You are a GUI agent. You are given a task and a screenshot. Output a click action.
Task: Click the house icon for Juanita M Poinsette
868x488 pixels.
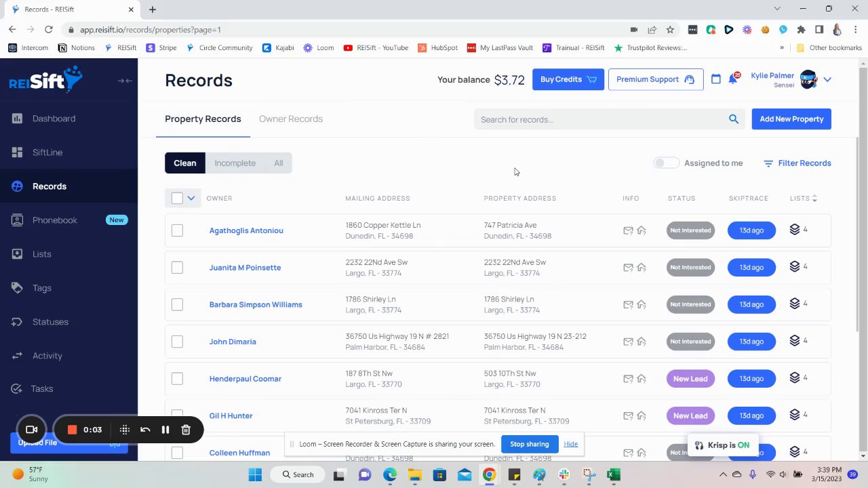[642, 268]
